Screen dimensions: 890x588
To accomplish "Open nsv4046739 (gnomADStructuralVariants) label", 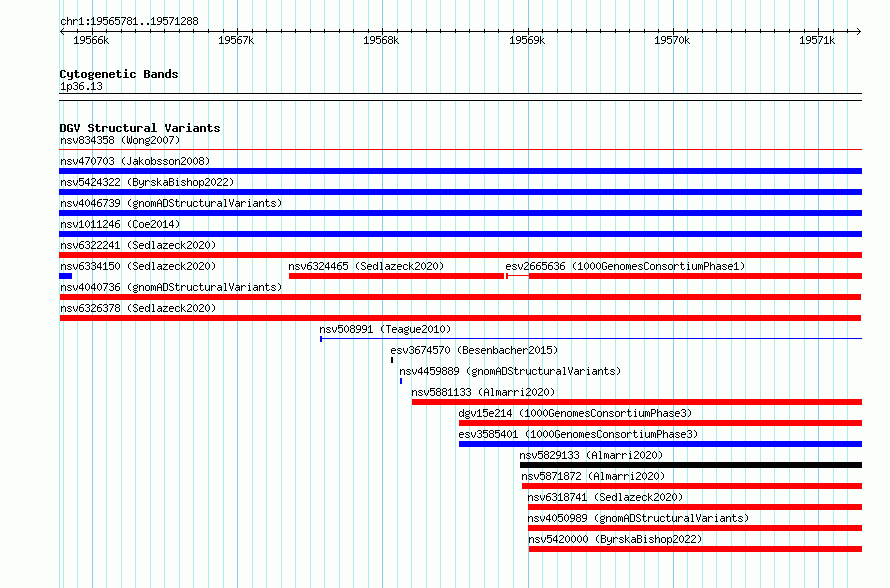I will point(171,203).
